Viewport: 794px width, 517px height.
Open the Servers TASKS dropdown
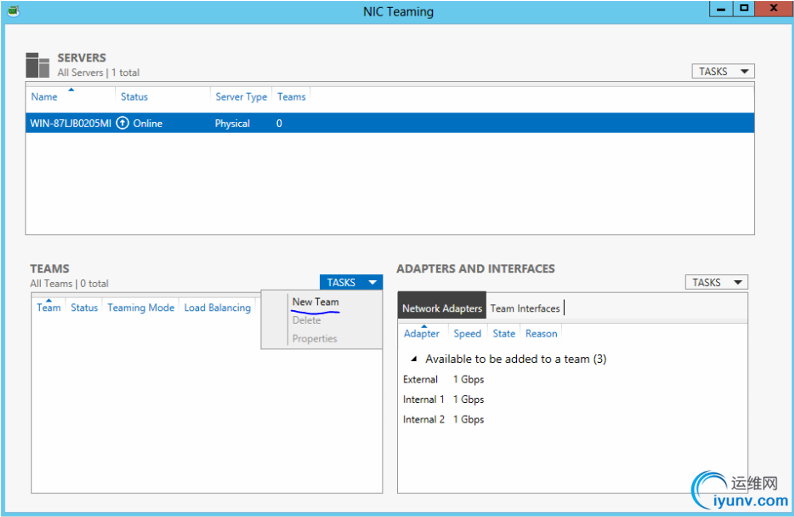point(723,71)
